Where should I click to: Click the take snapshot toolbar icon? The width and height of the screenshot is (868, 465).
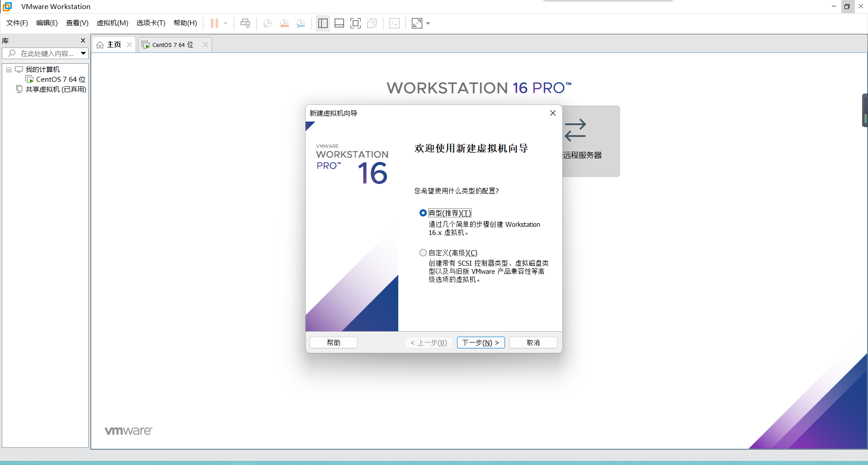[x=268, y=23]
